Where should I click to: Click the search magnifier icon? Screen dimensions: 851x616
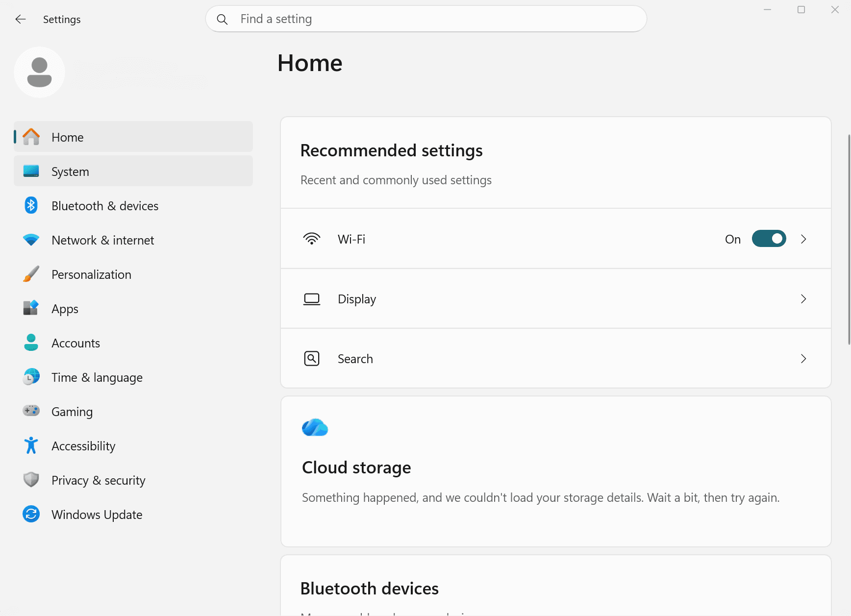pos(222,19)
